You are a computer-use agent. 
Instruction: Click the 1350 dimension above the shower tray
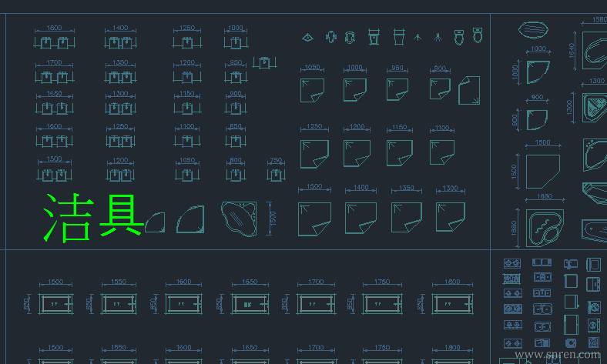point(407,188)
